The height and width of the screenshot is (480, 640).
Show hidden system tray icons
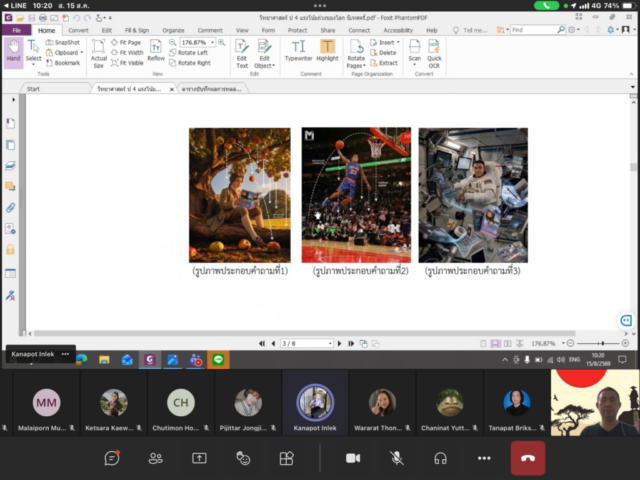tap(505, 360)
